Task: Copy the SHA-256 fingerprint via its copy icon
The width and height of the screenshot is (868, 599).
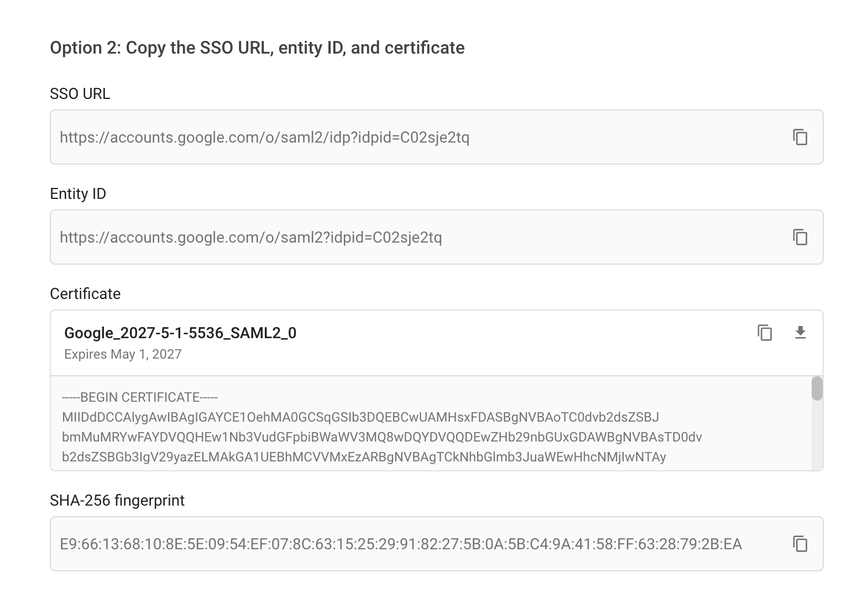Action: (801, 543)
